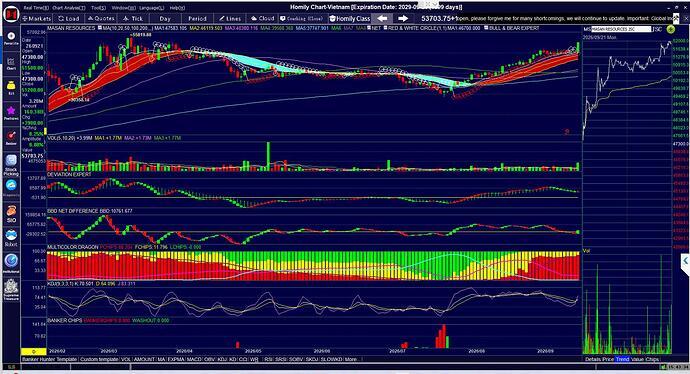Click the DEVIATION EXPERT indicator label

click(69, 175)
